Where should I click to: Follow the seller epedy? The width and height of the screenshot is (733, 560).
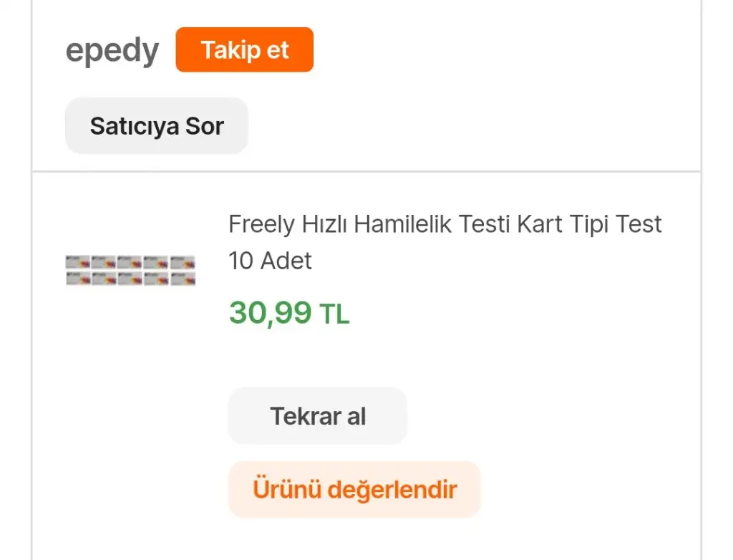244,50
